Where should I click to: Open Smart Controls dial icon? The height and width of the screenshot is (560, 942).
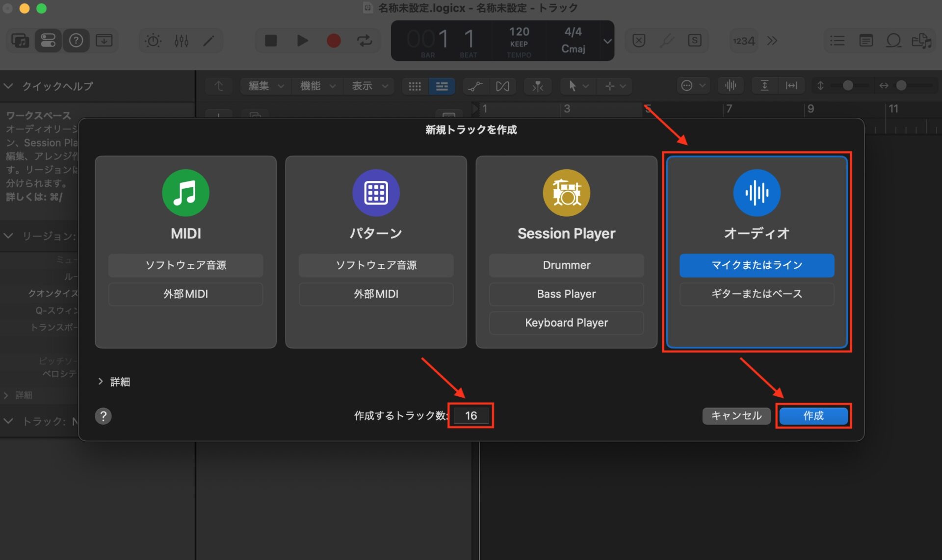(x=153, y=41)
